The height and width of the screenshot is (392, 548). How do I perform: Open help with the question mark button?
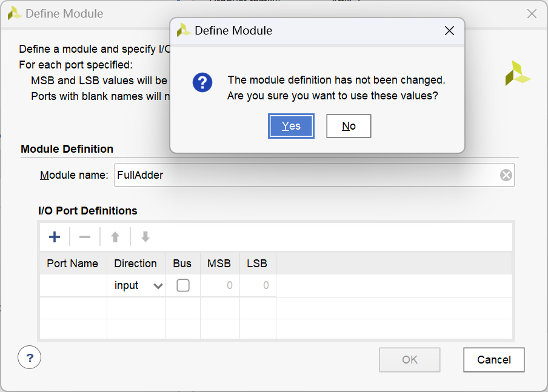click(29, 357)
